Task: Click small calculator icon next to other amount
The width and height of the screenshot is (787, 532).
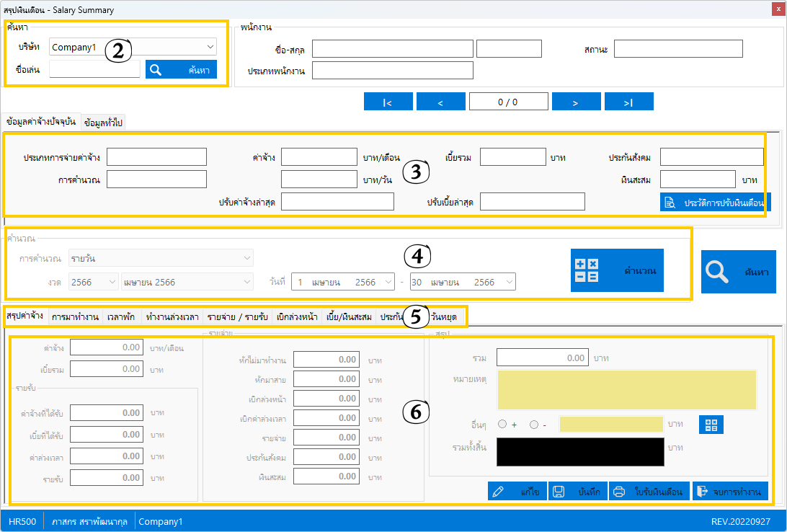Action: coord(711,425)
